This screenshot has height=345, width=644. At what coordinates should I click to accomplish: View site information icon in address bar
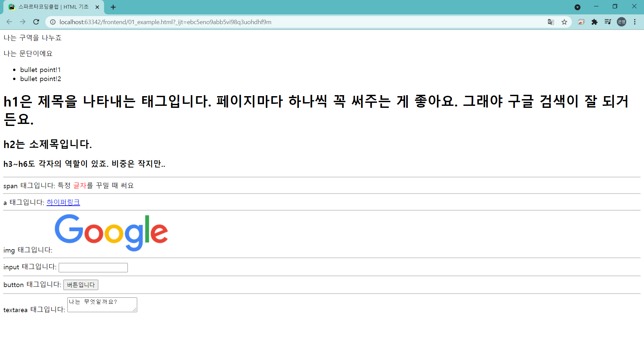coord(53,22)
